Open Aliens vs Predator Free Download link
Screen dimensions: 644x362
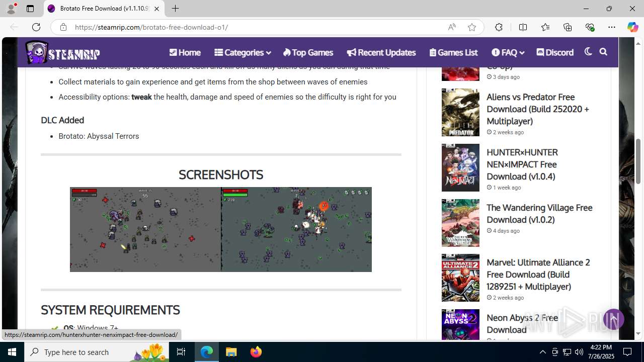point(538,109)
